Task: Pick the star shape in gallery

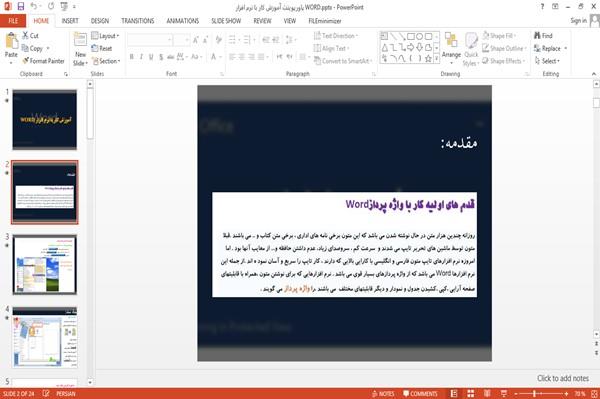Action: 429,59
